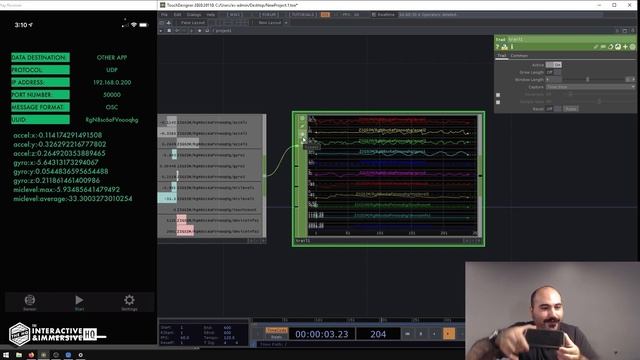Click the bypass flag on trail node
The height and width of the screenshot is (360, 640).
tap(302, 134)
